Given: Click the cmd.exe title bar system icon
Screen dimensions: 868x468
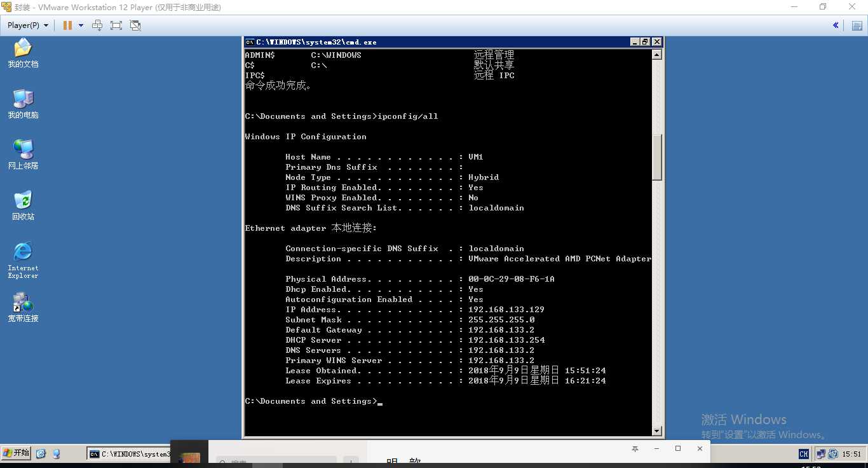Looking at the screenshot, I should pyautogui.click(x=250, y=42).
